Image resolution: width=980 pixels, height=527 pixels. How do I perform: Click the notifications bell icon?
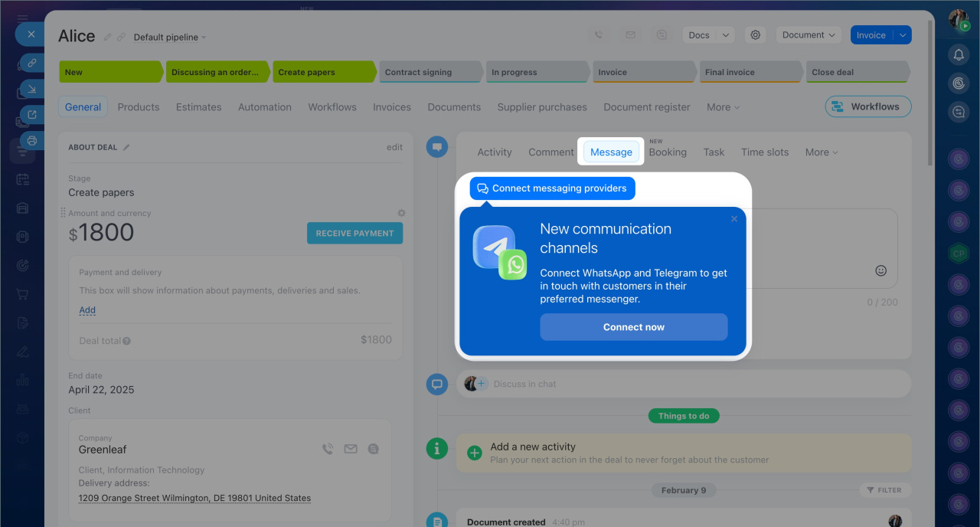[x=959, y=54]
